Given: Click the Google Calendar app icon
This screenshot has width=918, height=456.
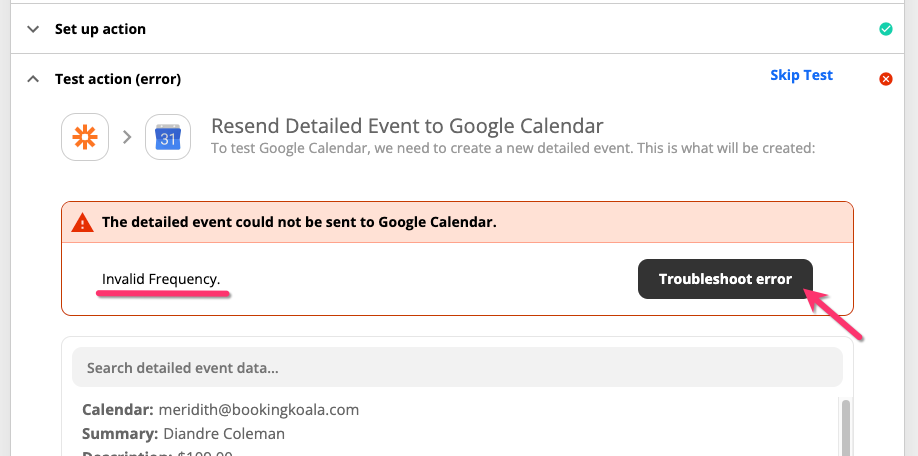Looking at the screenshot, I should pos(168,136).
